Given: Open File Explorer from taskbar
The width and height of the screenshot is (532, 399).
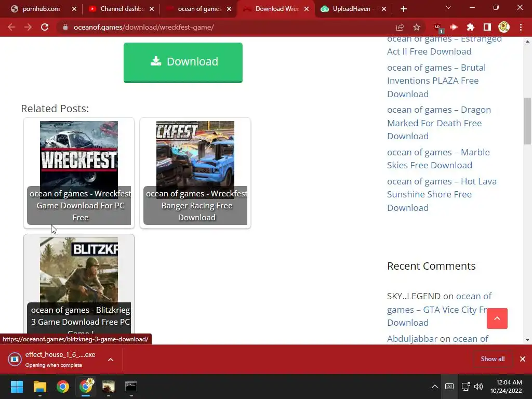Looking at the screenshot, I should coord(39,387).
